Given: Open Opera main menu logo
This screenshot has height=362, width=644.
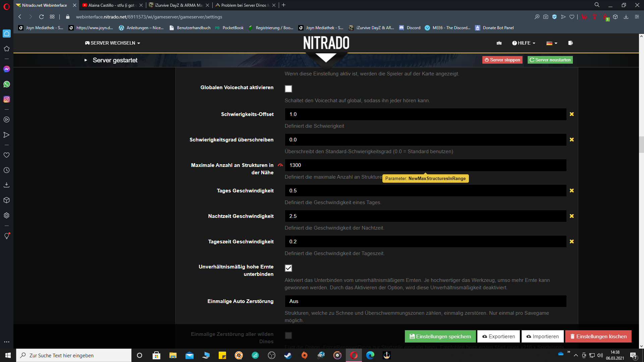Looking at the screenshot, I should (x=7, y=6).
